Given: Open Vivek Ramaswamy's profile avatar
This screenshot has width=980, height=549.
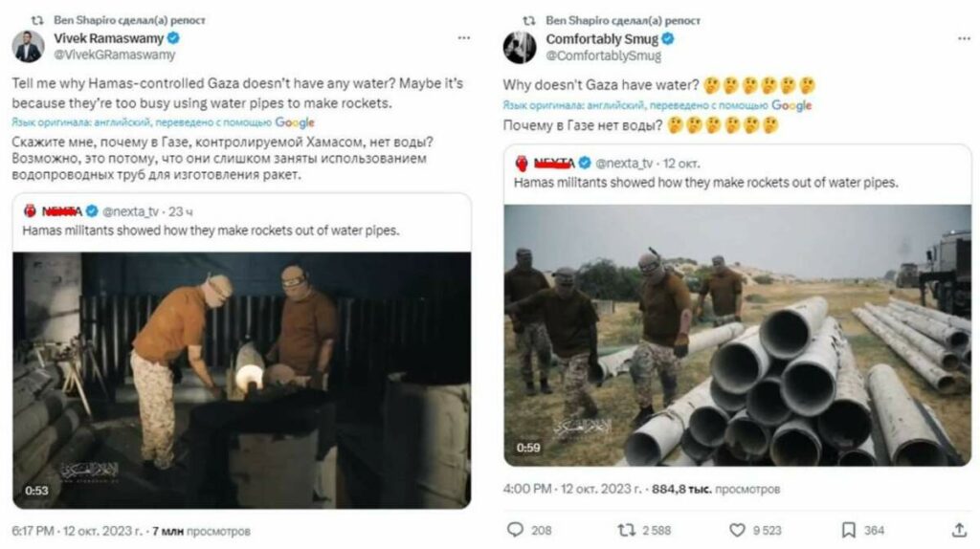Looking at the screenshot, I should (28, 46).
